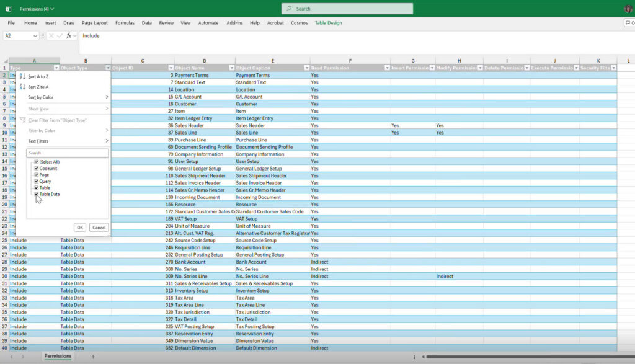Expand the formula bar fx dropdown arrow

75,35
